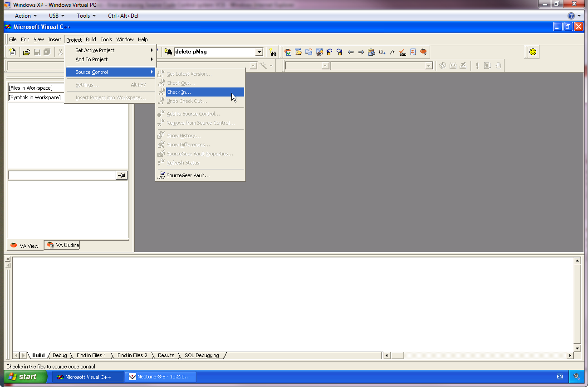The image size is (588, 387).
Task: Open the 'delete pMsg' find combo dropdown
Action: tap(260, 52)
